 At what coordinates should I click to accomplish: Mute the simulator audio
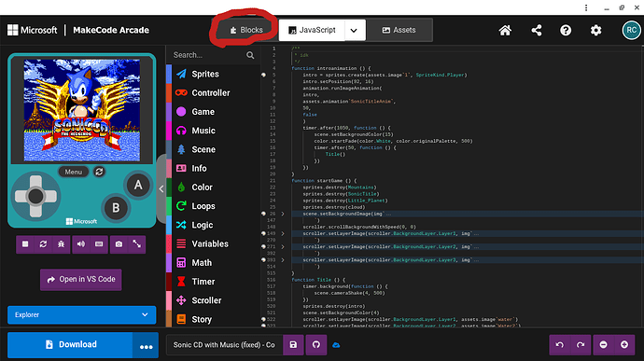pyautogui.click(x=81, y=244)
